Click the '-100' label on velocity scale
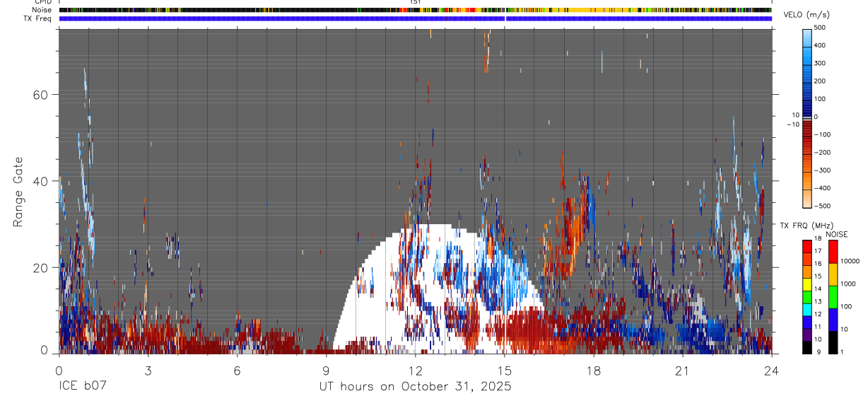 coord(821,134)
